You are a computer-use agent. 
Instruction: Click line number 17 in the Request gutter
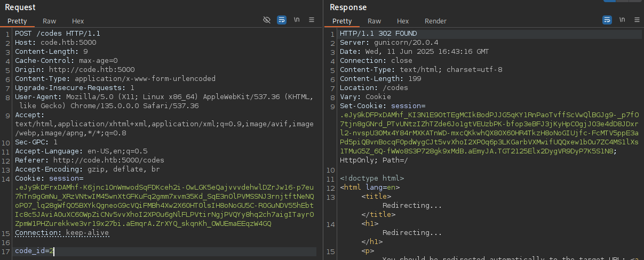[x=6, y=251]
